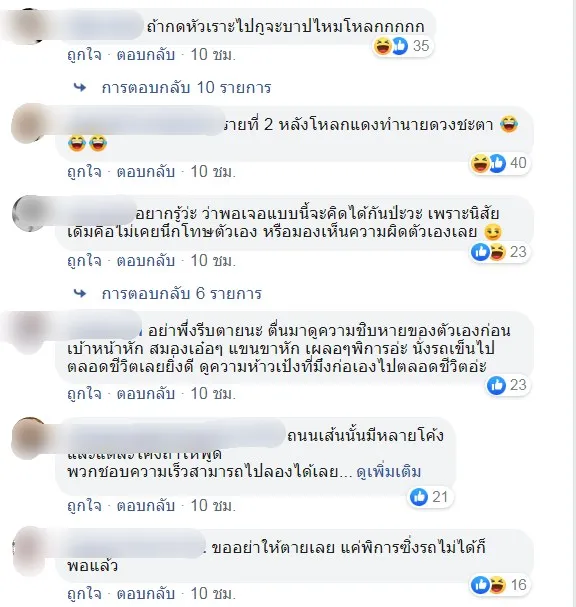This screenshot has height=607, width=576.
Task: Click the reply arrow icon beside การตอบกลับ 10 รายการ
Action: 80,88
